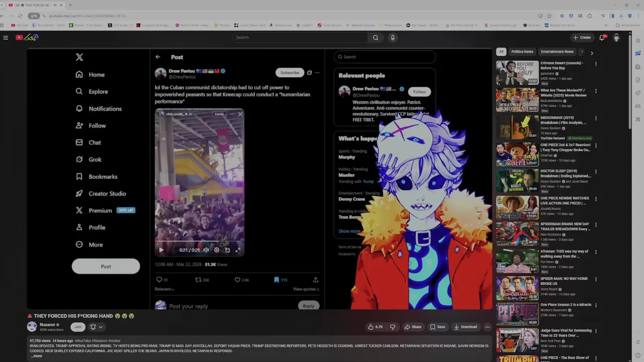644x362 pixels.
Task: Click the X logo in the video
Action: pos(79,57)
